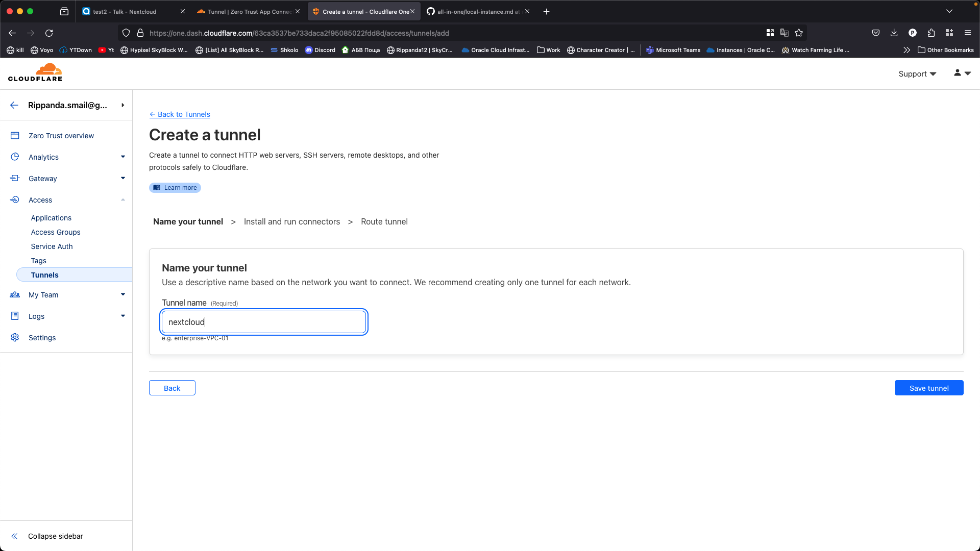The height and width of the screenshot is (551, 980).
Task: Open the QR grid icon in URL bar
Action: click(x=770, y=33)
